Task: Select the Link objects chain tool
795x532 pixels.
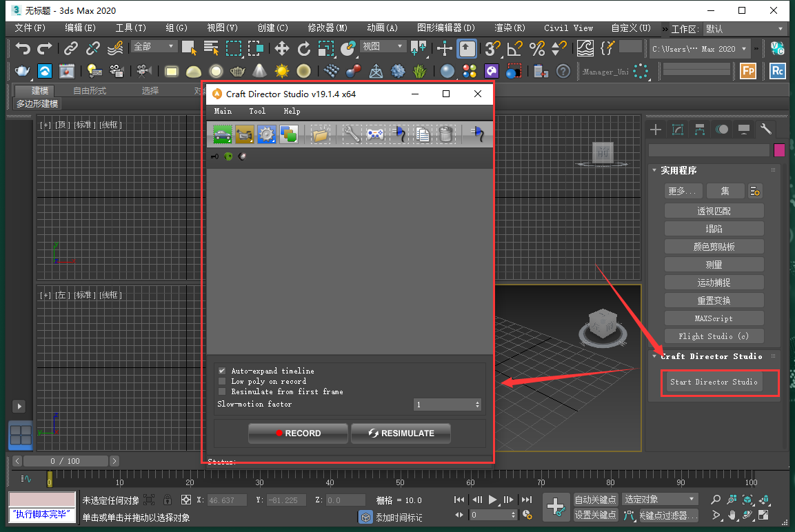Action: 70,49
